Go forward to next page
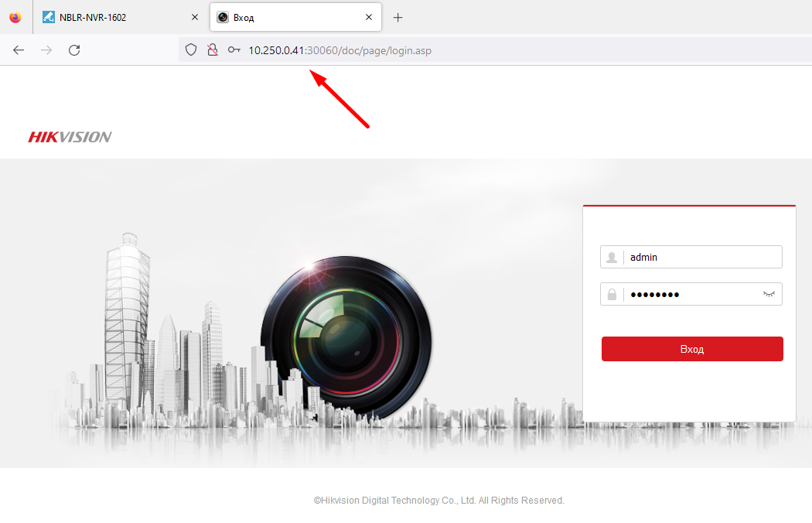The width and height of the screenshot is (812, 523). coord(46,50)
